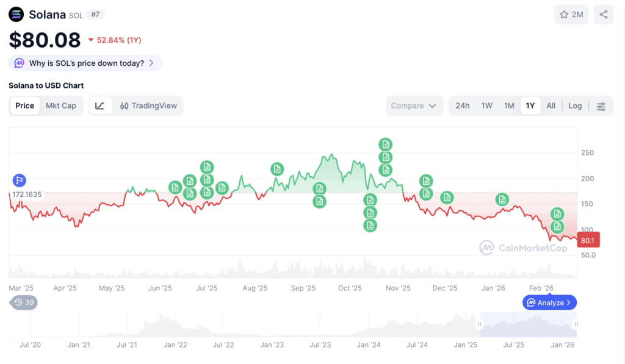Open 'Why is SOL's price down today?'
Screen dimensions: 625x364
(x=85, y=63)
